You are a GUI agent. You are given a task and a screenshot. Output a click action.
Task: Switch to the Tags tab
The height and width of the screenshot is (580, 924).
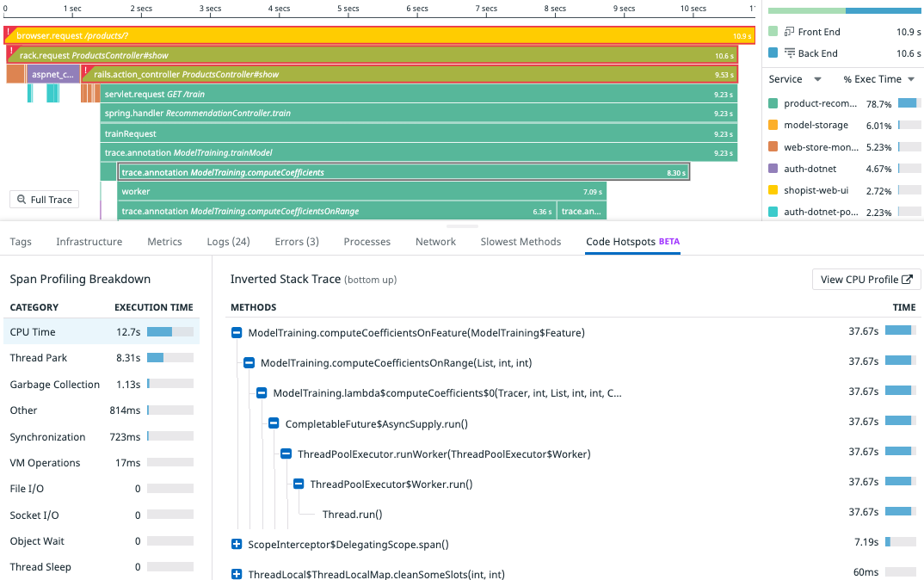(x=21, y=242)
